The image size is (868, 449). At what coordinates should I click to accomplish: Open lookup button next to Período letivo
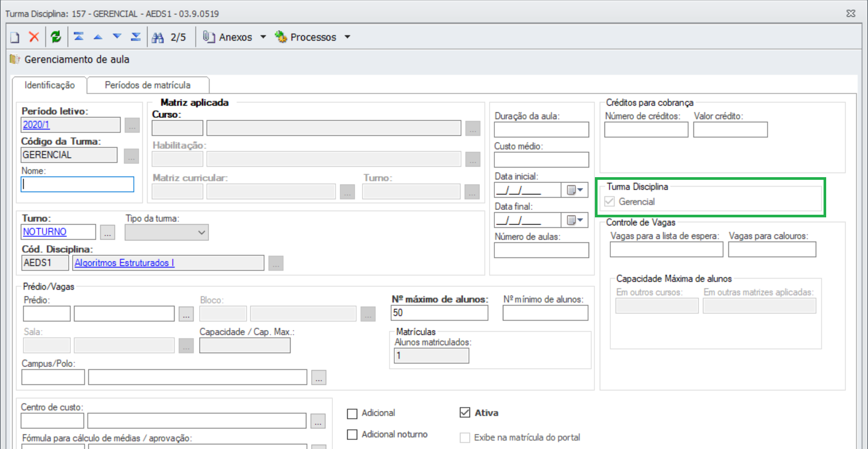pyautogui.click(x=132, y=125)
